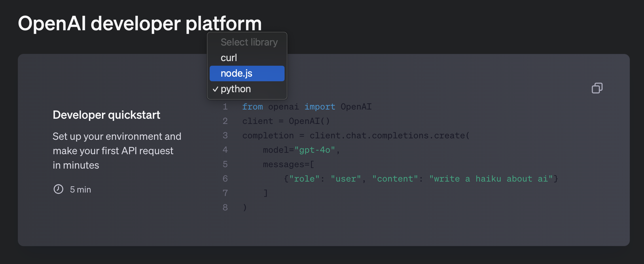Open the Developer quickstart heading

point(106,115)
